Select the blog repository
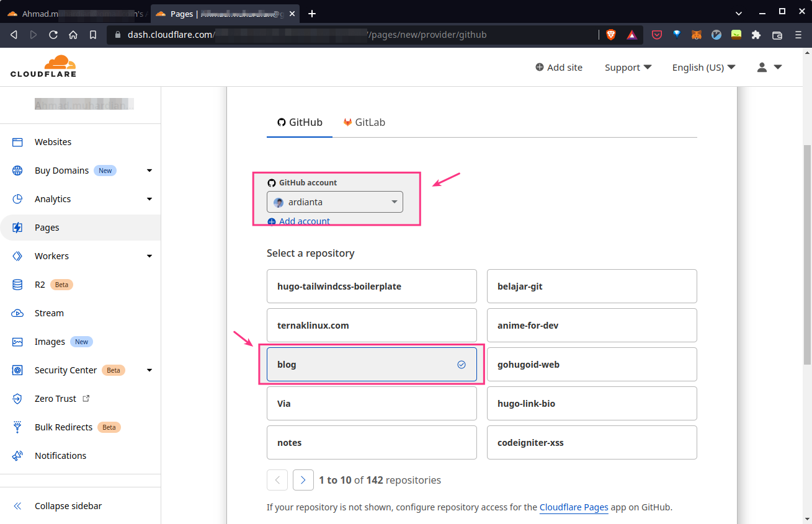812x524 pixels. tap(371, 364)
